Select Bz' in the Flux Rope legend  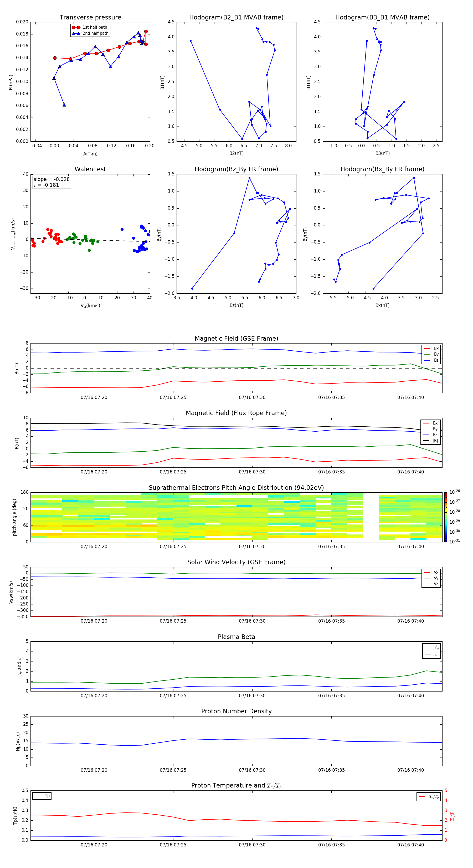coord(431,435)
